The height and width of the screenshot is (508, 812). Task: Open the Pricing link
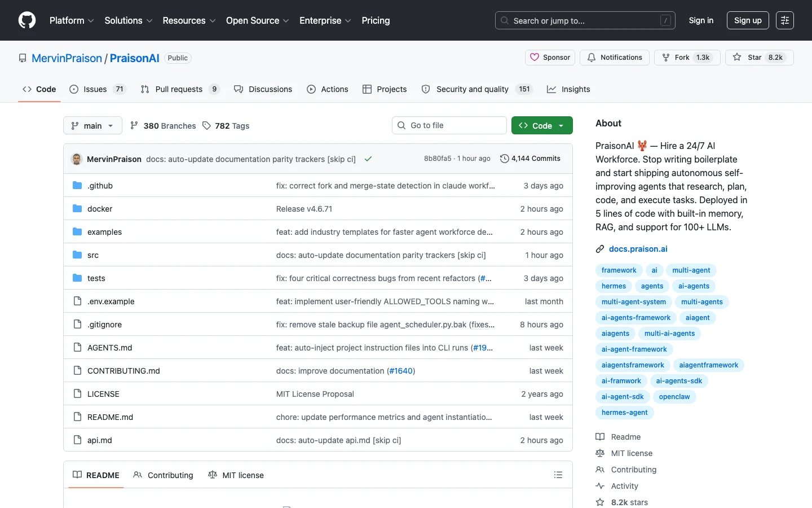[376, 20]
